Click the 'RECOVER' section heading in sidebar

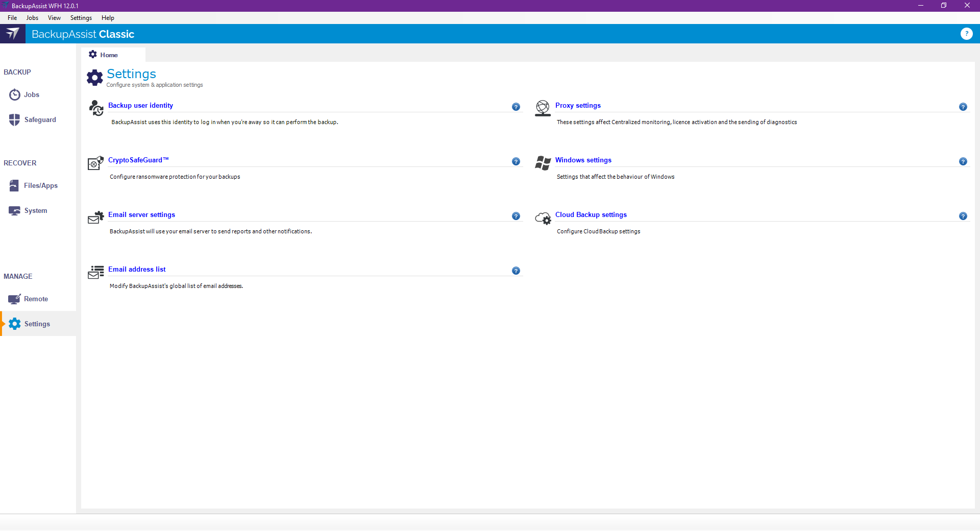pyautogui.click(x=20, y=163)
